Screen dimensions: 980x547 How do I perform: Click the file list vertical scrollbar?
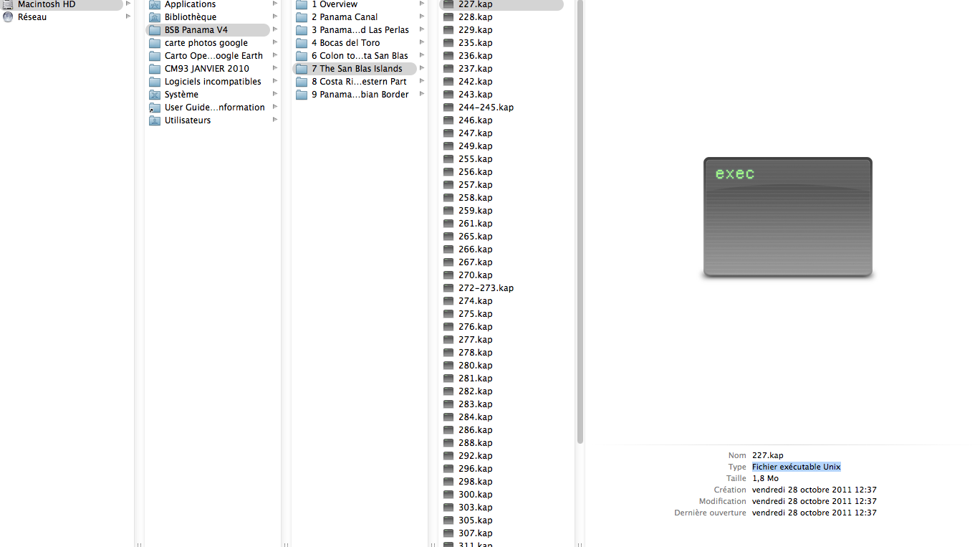[x=580, y=215]
